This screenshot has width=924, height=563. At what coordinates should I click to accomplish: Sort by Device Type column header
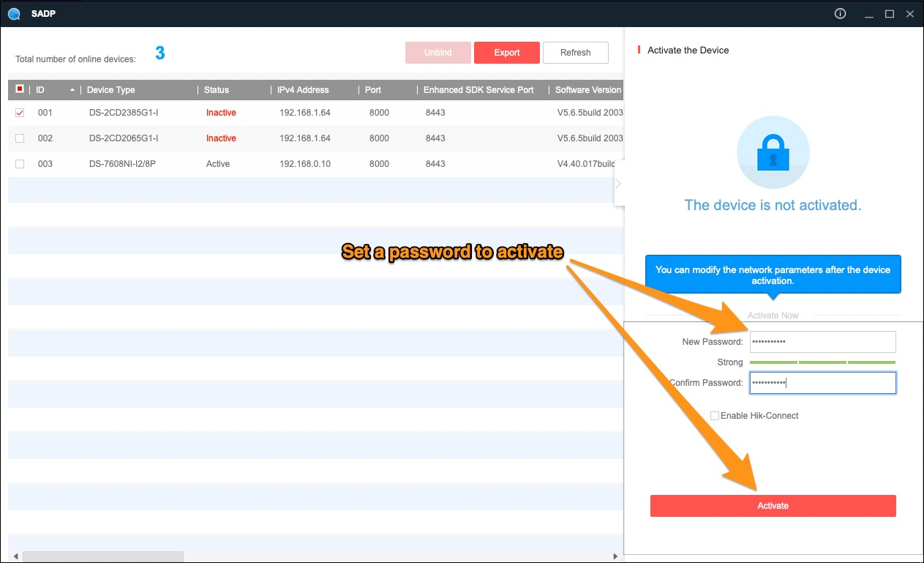[111, 90]
